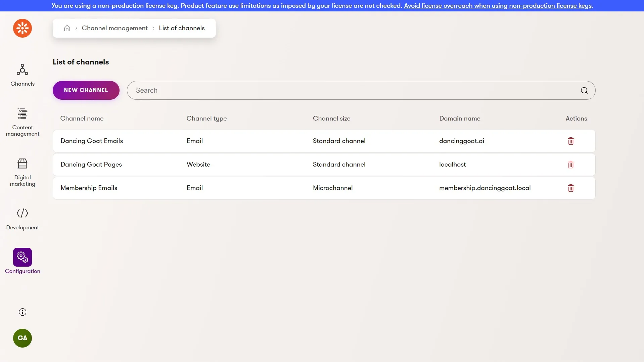
Task: Delete the Membership Emails channel
Action: 571,188
